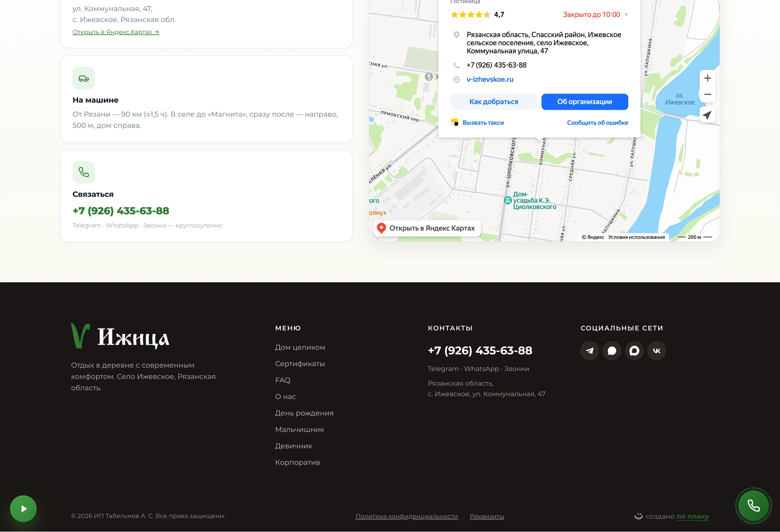Click the red pin in Открыть в Яндекс Картах
The height and width of the screenshot is (532, 780).
(x=381, y=228)
